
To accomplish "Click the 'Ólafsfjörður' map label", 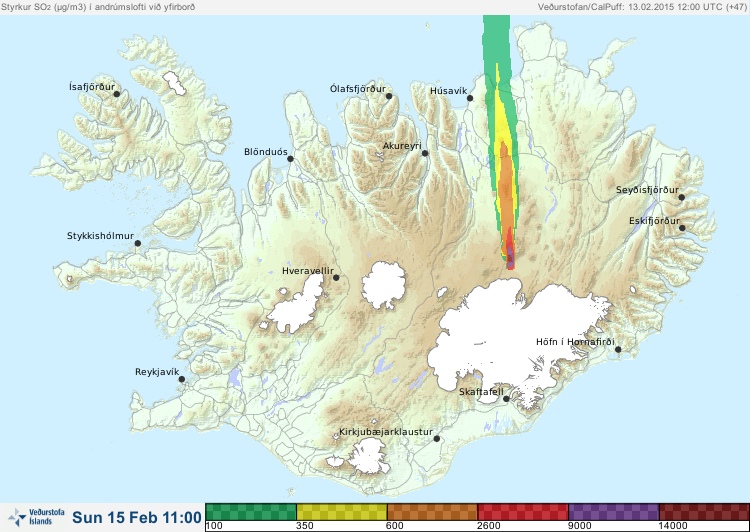I will [358, 89].
